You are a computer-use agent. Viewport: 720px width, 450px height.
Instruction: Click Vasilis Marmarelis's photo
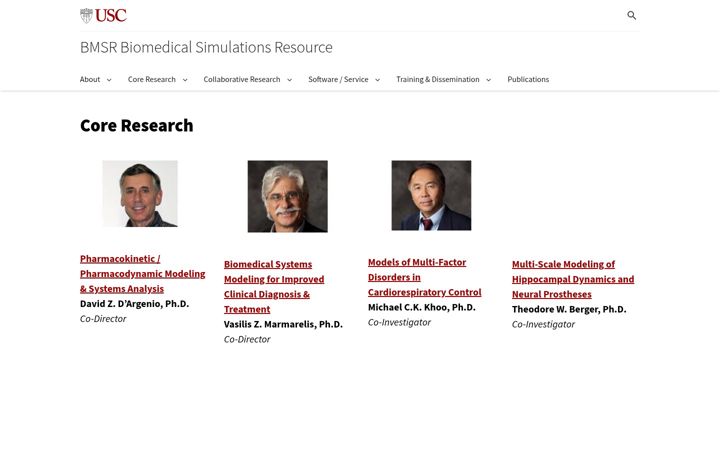(x=287, y=196)
